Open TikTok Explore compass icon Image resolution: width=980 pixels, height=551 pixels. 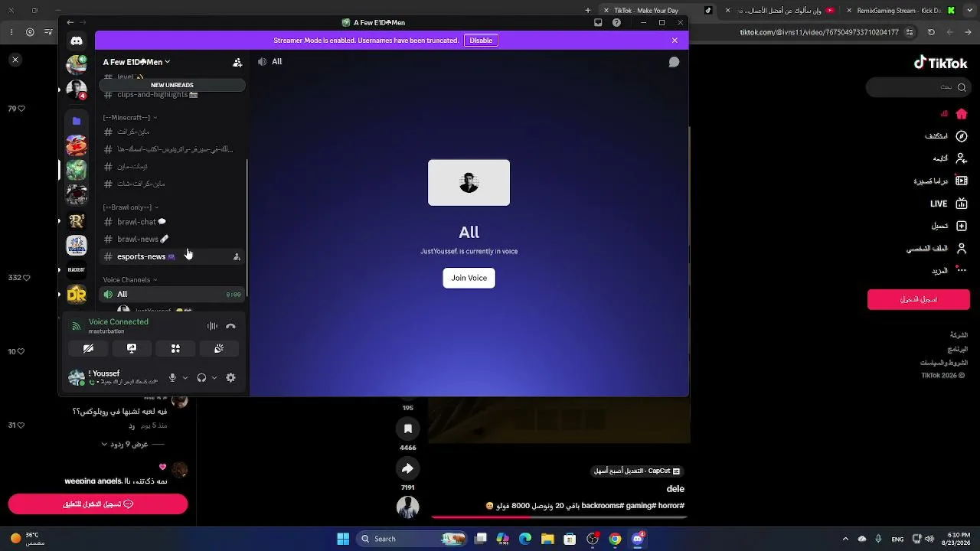pos(962,136)
